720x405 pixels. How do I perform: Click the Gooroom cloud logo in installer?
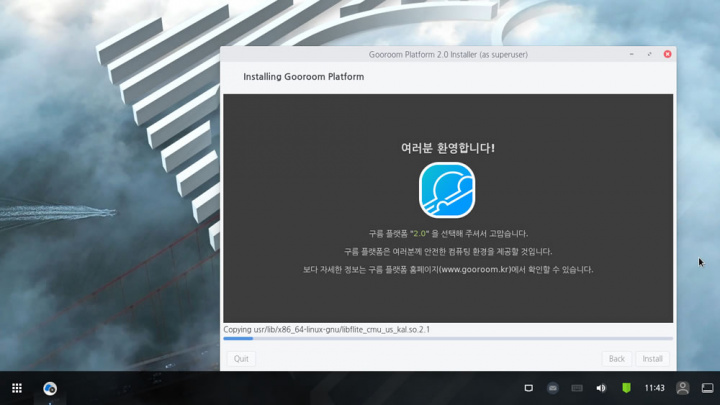point(447,190)
